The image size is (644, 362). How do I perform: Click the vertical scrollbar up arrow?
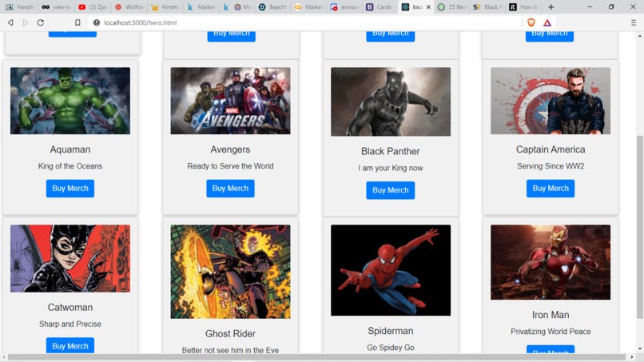click(x=639, y=36)
